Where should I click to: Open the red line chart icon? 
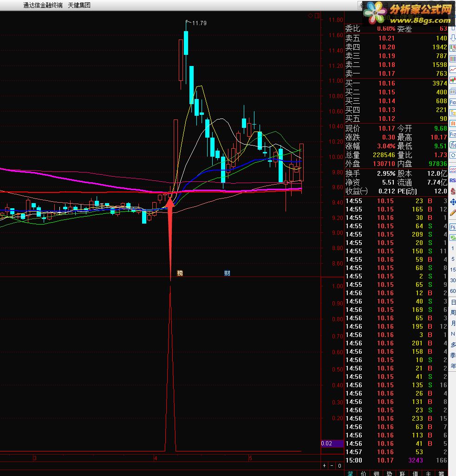[453, 70]
